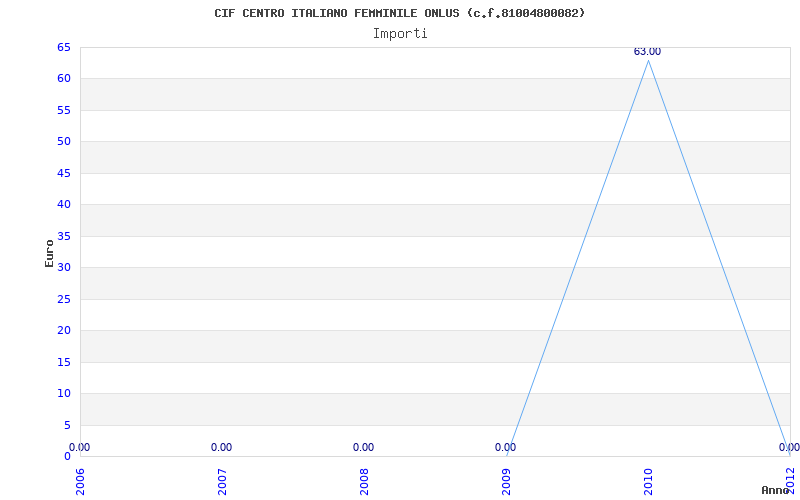This screenshot has height=500, width=800.
Task: Click the y-axis tick value 15
Action: (x=64, y=362)
